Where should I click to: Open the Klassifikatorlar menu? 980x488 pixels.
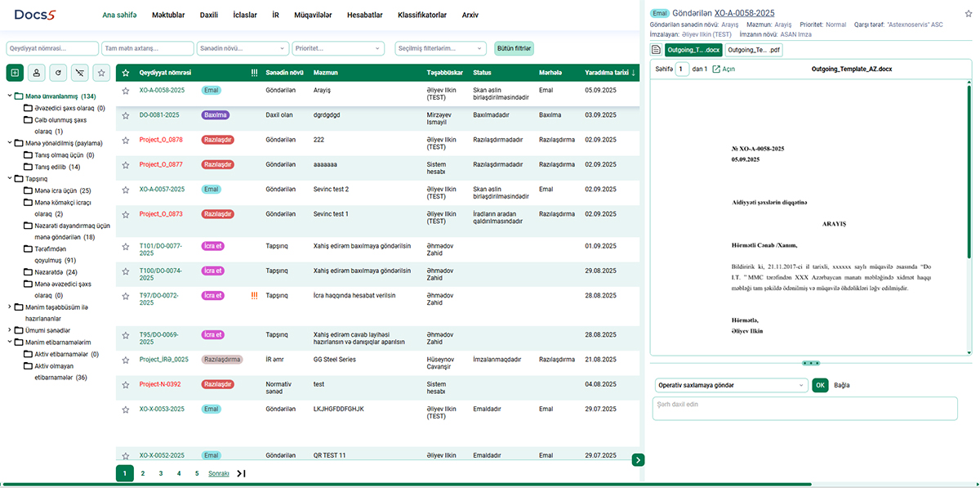(x=422, y=15)
